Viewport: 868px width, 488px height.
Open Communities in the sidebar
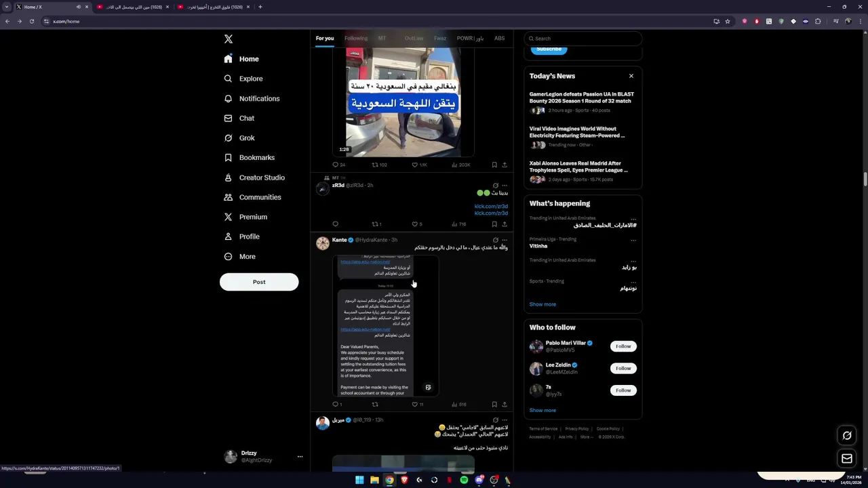(x=252, y=197)
